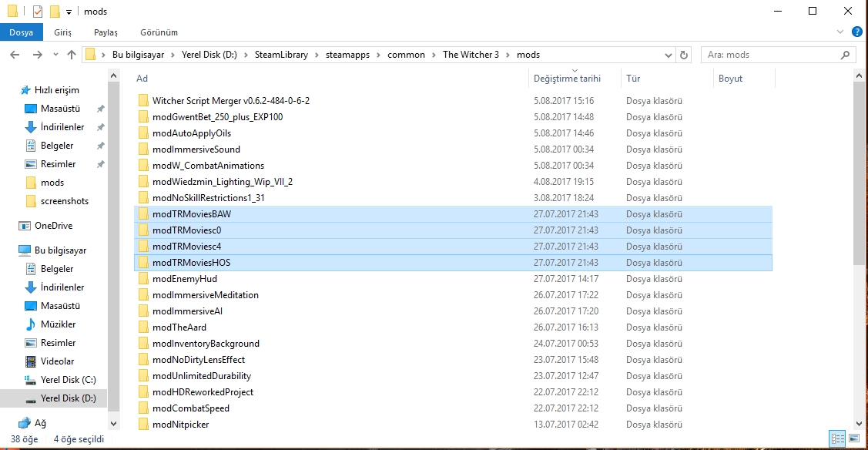Select the modTheAard folder icon
This screenshot has height=450, width=868.
[143, 327]
